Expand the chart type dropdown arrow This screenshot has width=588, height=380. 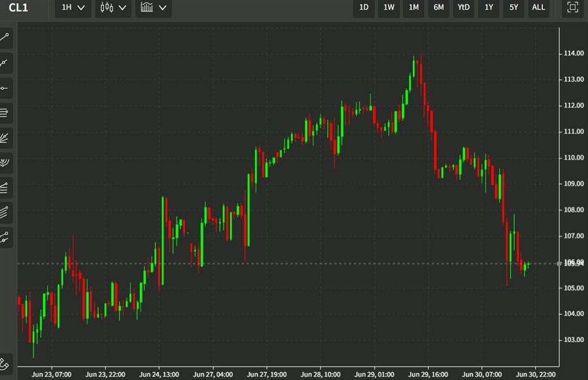point(123,7)
